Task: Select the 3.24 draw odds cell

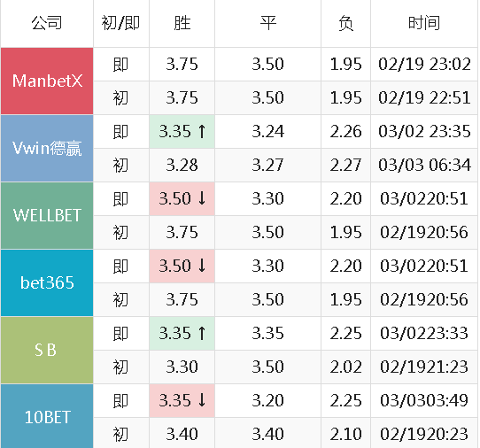Action: (x=267, y=132)
